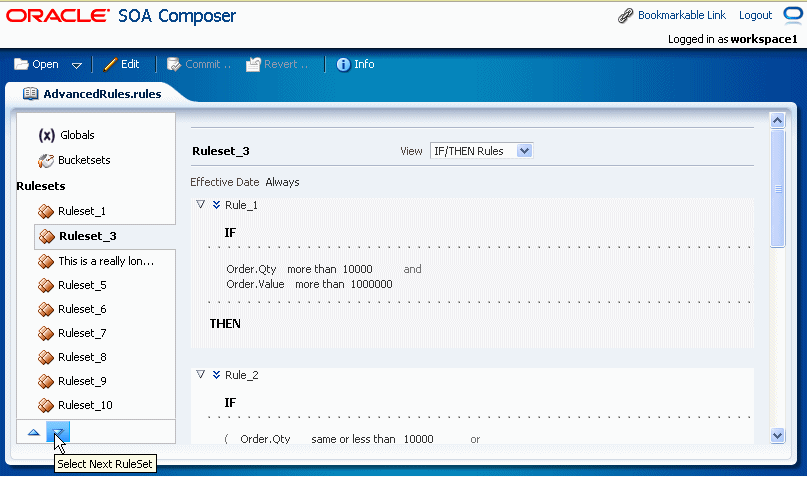Screen dimensions: 807x477
Task: Click the value '1000000' in Rule_1
Action: pos(372,284)
